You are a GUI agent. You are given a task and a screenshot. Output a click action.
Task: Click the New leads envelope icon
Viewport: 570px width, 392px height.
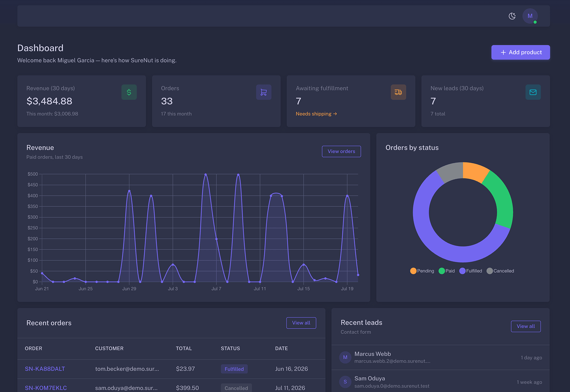[x=533, y=92]
